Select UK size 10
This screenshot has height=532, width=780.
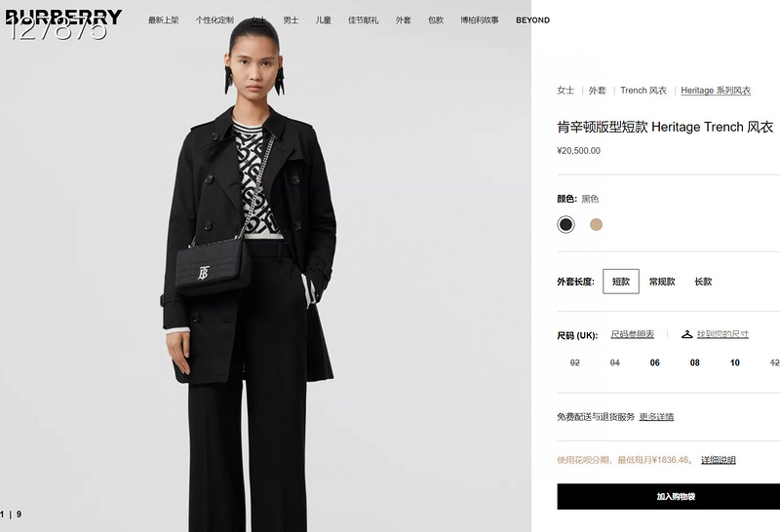(x=735, y=363)
